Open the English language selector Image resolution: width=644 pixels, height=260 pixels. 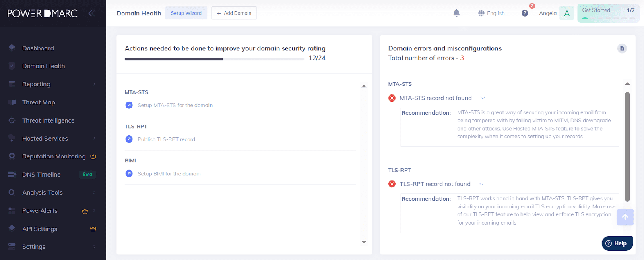pos(491,13)
